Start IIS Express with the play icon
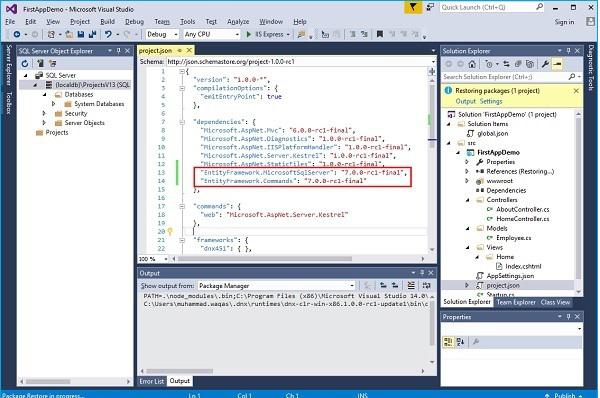600x398 pixels. [249, 34]
